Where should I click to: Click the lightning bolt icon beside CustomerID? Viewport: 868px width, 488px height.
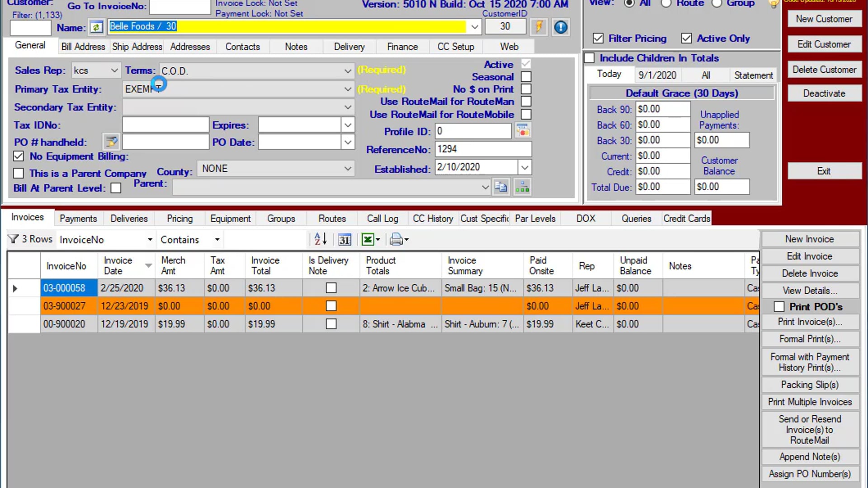[539, 27]
